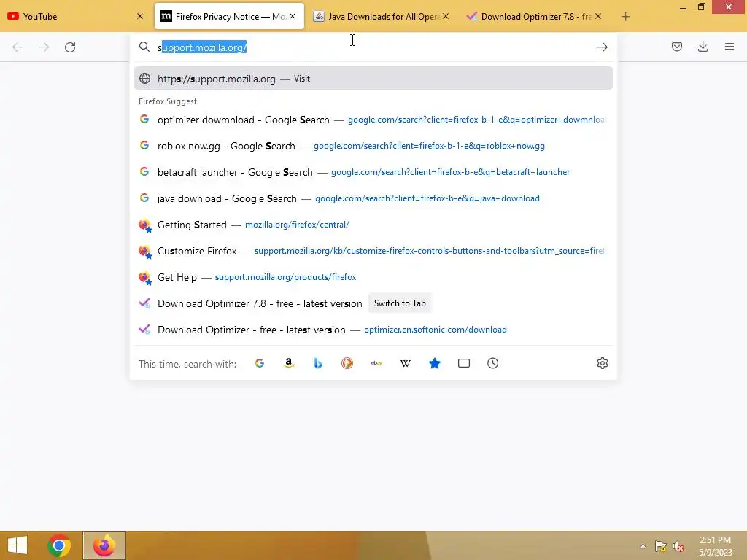Open Getting Started bookmark suggestion
The width and height of the screenshot is (747, 560).
point(373,225)
